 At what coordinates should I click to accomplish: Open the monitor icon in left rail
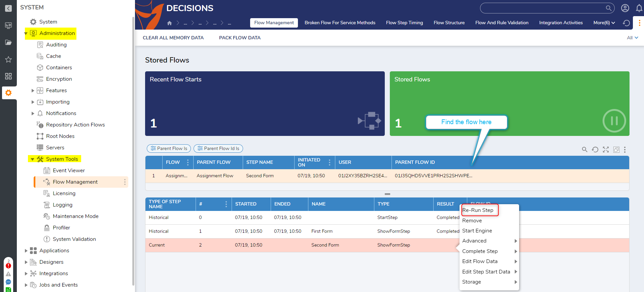click(x=8, y=25)
